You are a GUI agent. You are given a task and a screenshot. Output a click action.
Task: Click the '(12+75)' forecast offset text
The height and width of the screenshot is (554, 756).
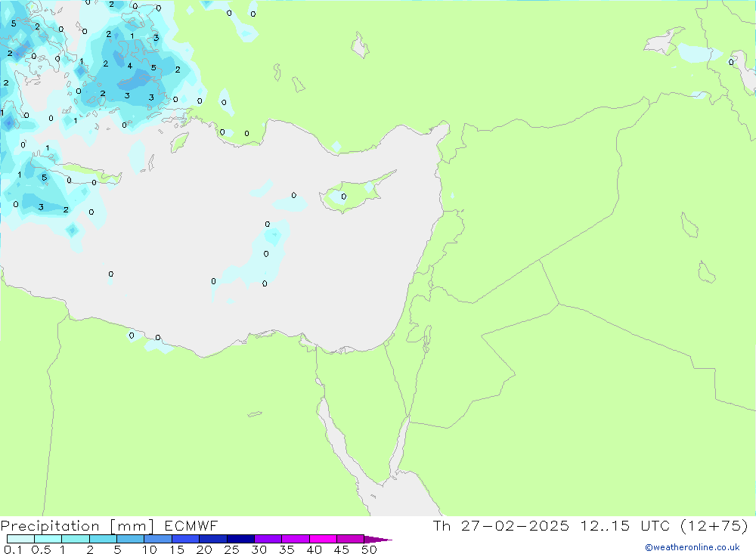click(714, 525)
